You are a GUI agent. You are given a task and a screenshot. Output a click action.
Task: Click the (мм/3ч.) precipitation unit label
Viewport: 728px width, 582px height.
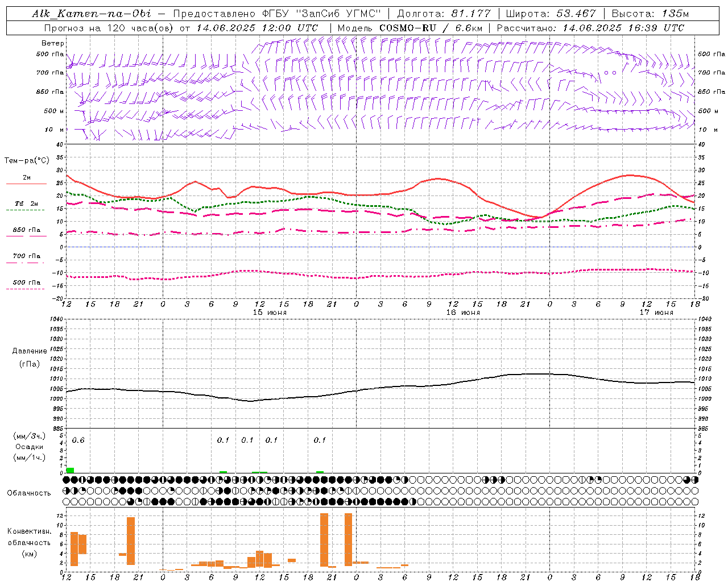[28, 436]
